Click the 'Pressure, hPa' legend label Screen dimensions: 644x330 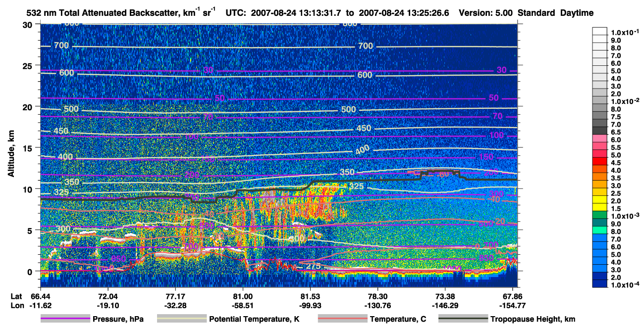pyautogui.click(x=118, y=320)
